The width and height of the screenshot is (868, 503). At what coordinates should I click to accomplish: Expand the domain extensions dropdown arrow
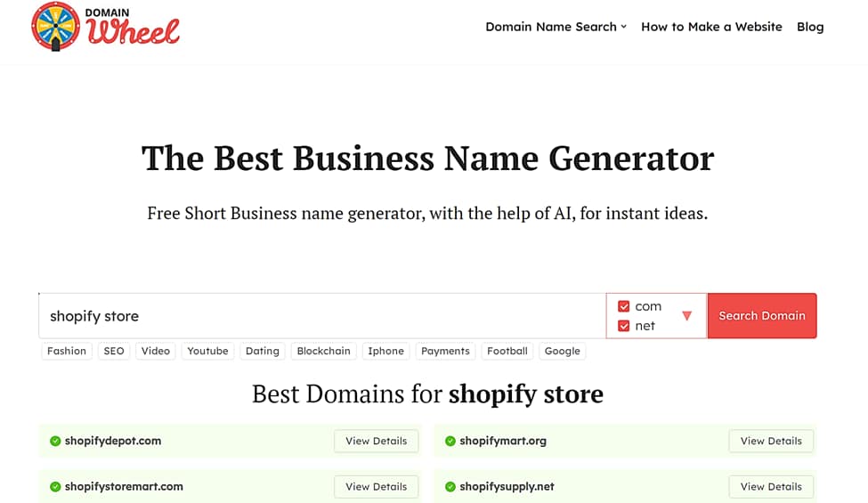[x=686, y=316]
